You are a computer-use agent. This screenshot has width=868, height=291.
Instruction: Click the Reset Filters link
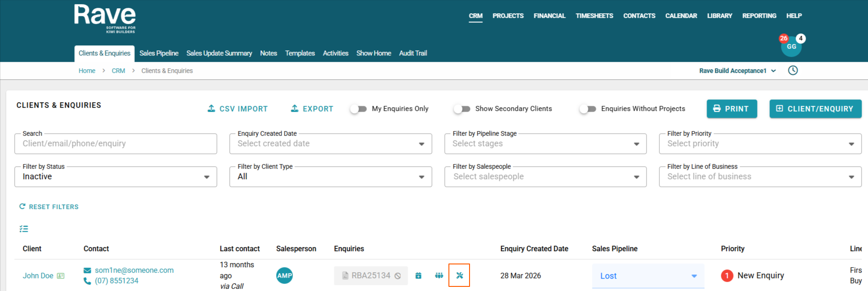click(x=49, y=207)
